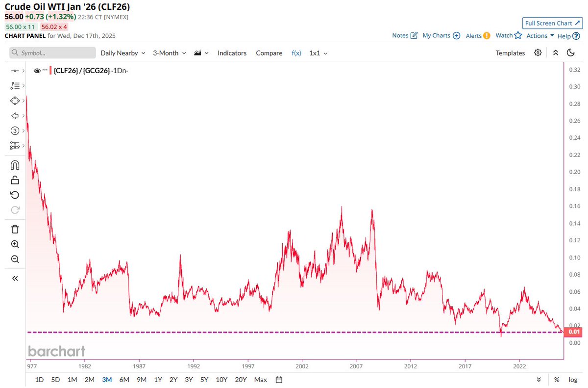Image resolution: width=588 pixels, height=388 pixels.
Task: Click the undo icon in sidebar
Action: (x=15, y=195)
